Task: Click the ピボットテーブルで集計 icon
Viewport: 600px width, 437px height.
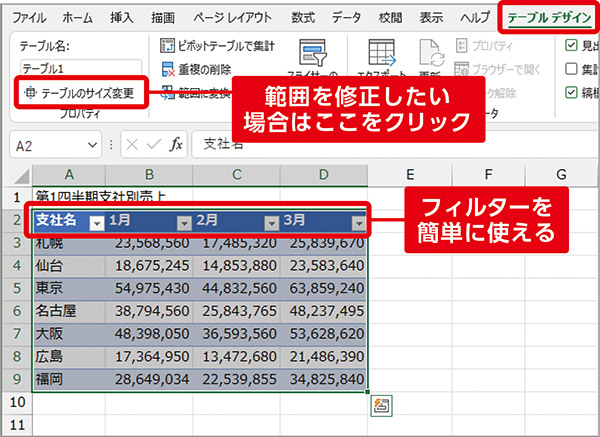Action: coord(167,46)
